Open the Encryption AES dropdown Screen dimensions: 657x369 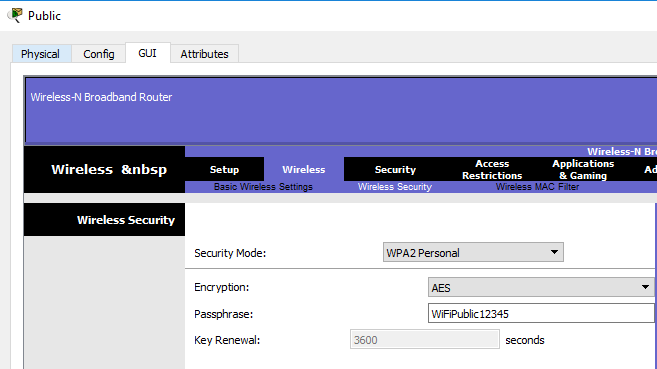click(x=541, y=288)
